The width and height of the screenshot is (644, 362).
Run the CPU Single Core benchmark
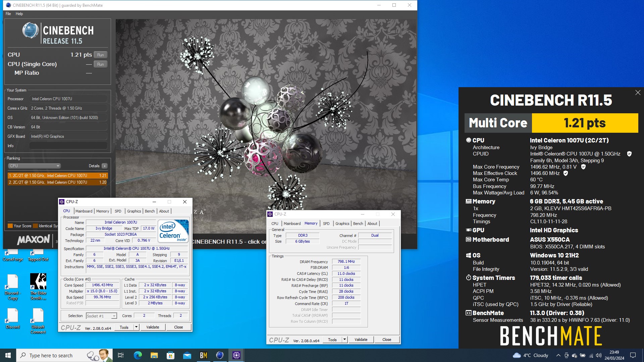101,64
